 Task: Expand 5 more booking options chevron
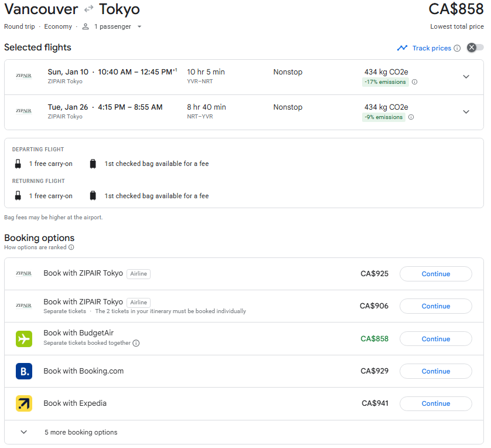pos(24,432)
